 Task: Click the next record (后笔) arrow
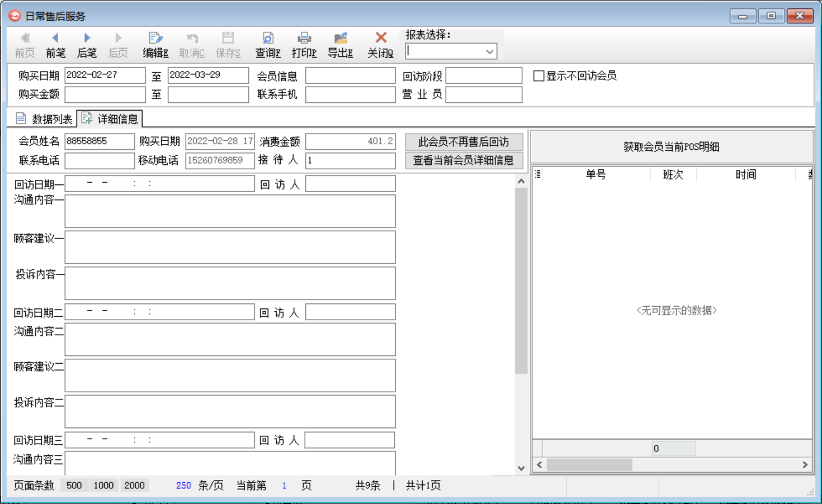point(87,38)
